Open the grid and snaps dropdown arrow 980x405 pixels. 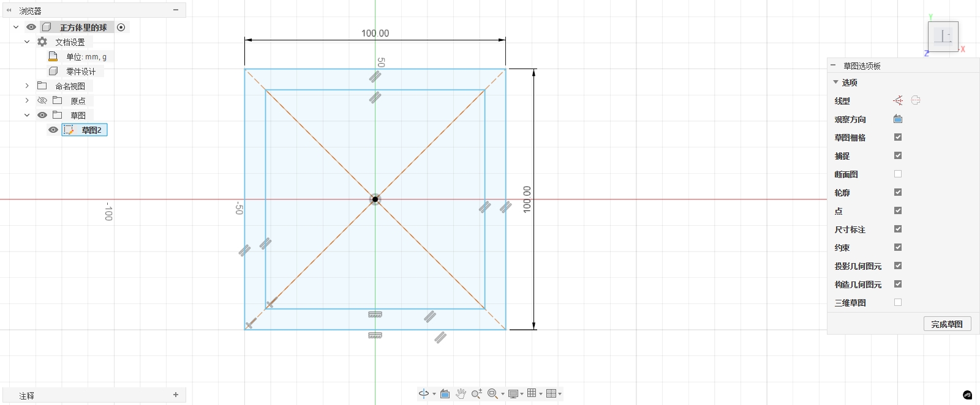click(541, 394)
